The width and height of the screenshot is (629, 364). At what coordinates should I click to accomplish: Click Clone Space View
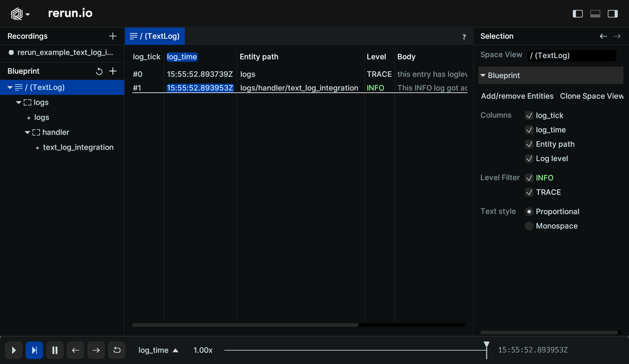[x=592, y=96]
